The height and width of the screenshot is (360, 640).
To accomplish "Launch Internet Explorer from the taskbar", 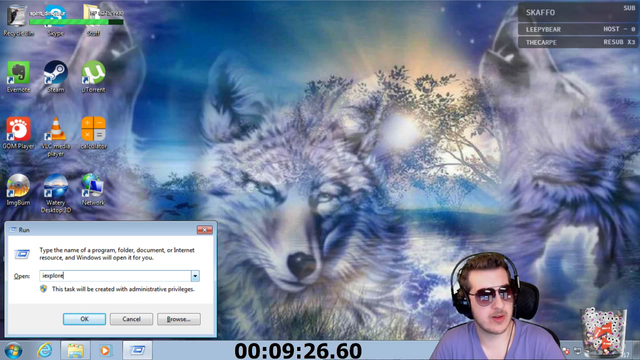I will [x=44, y=350].
